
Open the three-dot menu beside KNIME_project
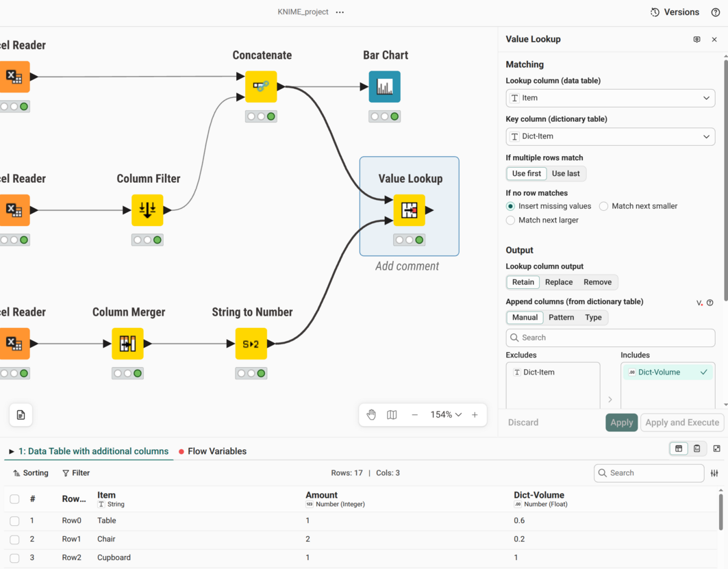340,12
